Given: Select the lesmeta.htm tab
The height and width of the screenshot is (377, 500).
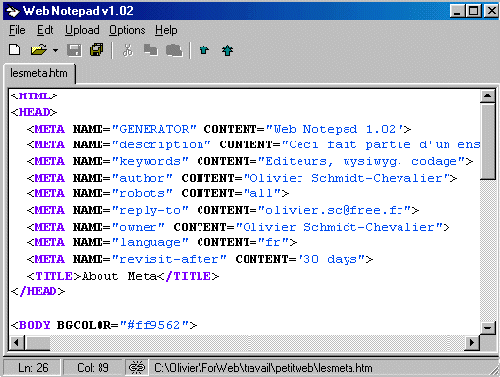Looking at the screenshot, I should (39, 73).
